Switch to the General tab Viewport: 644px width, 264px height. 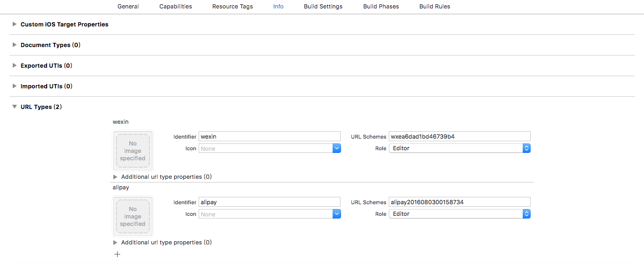(x=128, y=6)
